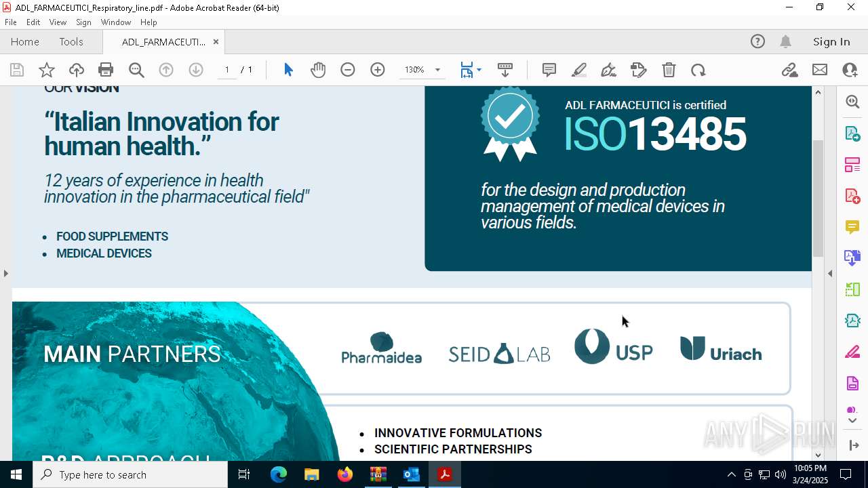The image size is (868, 488).
Task: Click the vertical scrollbar thumb
Action: tap(818, 198)
